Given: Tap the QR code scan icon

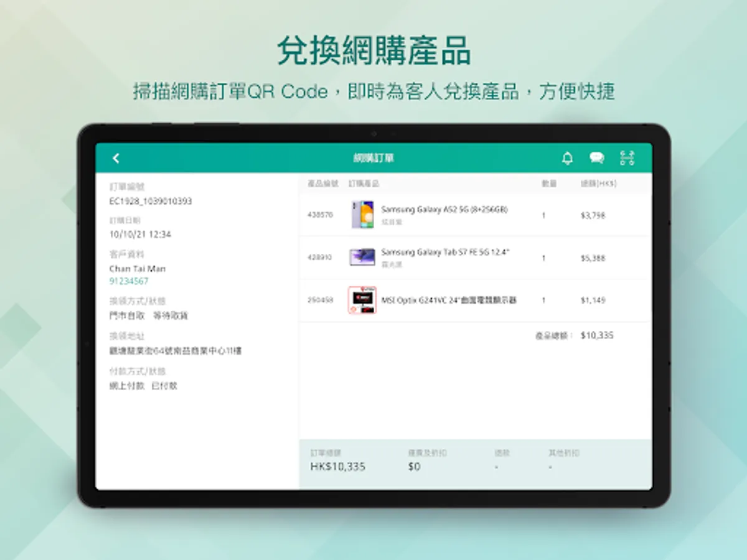Looking at the screenshot, I should point(627,158).
